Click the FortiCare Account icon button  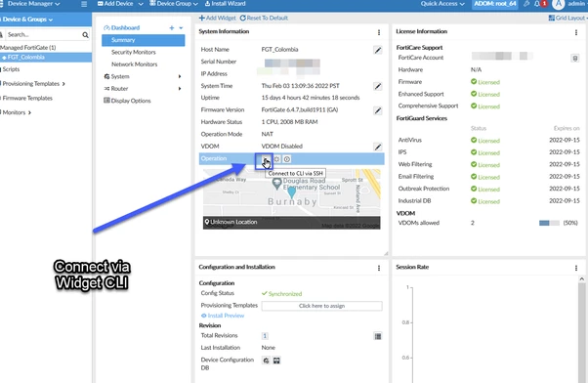(575, 59)
